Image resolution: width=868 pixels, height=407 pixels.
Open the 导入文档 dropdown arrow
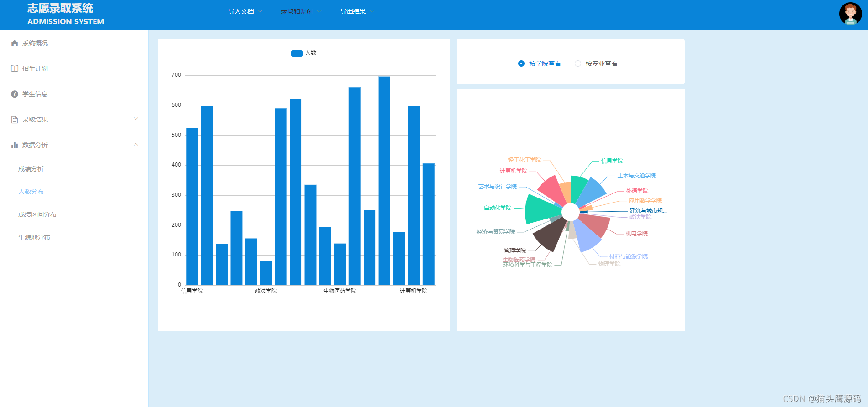pos(260,11)
